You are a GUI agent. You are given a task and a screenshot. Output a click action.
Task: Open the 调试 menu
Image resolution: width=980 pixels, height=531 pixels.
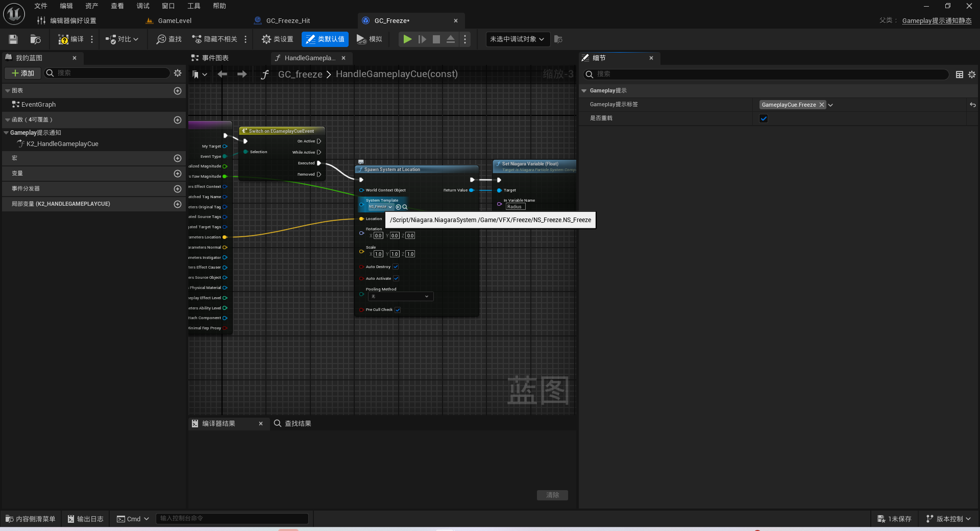point(143,6)
